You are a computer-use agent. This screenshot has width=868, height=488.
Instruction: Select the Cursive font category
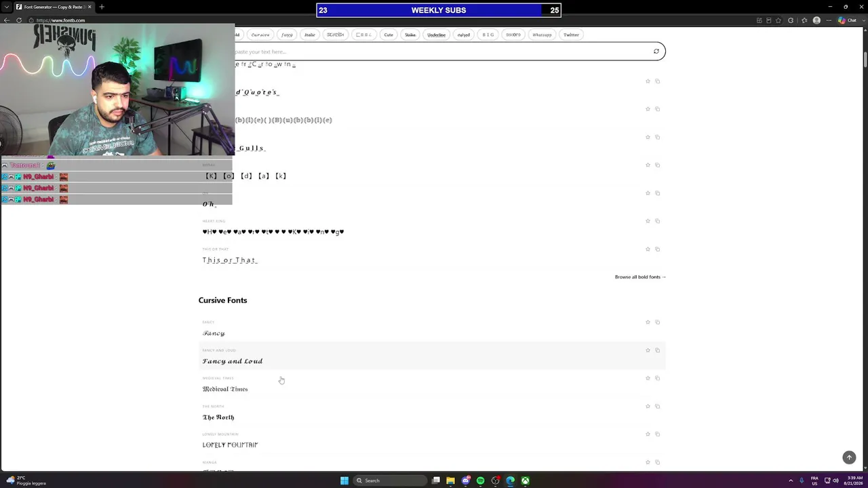pyautogui.click(x=260, y=35)
